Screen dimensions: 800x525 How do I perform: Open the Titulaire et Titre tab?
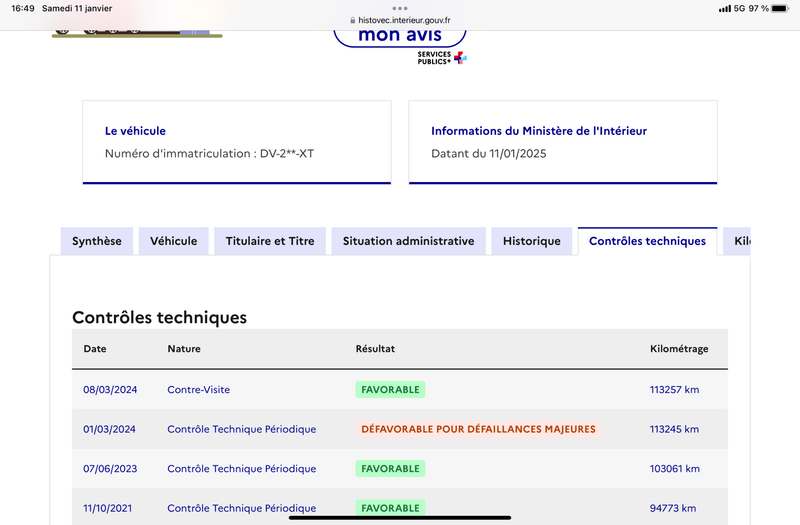click(x=270, y=241)
